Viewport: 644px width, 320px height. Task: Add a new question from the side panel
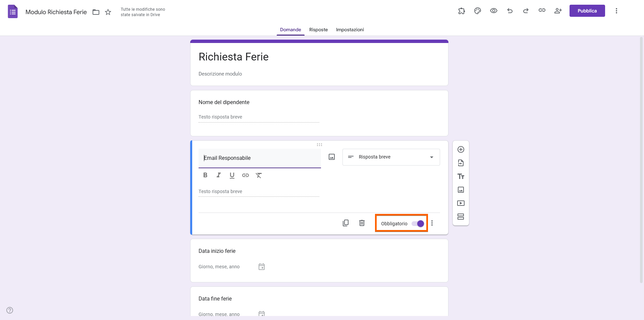461,149
